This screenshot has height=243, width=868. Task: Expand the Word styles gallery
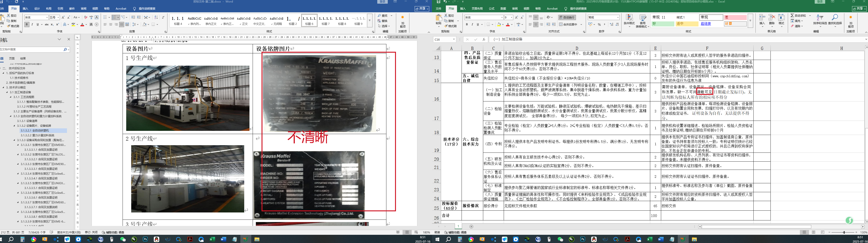click(370, 20)
